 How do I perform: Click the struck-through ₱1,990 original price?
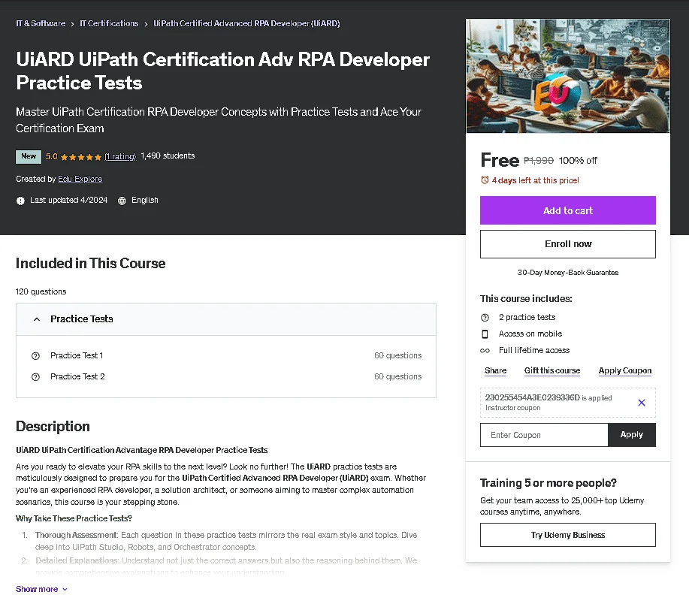click(x=539, y=160)
